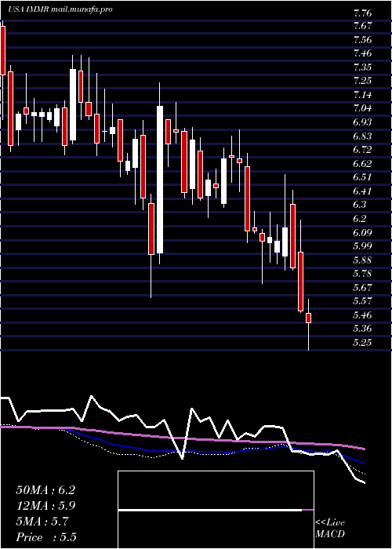
Task: Select the 5.25 price axis label
Action: point(362,343)
